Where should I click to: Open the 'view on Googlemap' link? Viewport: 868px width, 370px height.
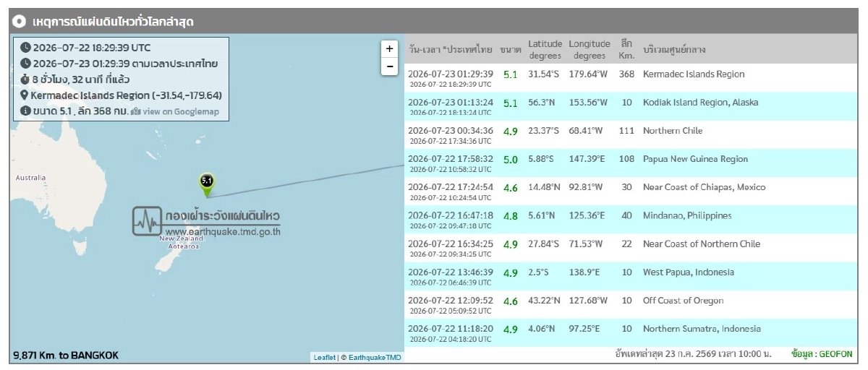click(180, 111)
